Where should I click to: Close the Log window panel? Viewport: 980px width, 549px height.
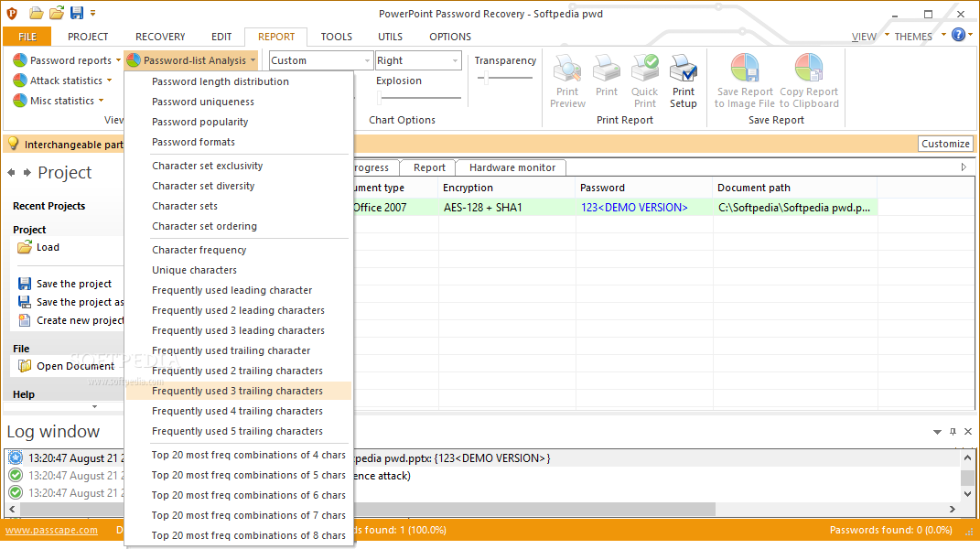coord(968,432)
